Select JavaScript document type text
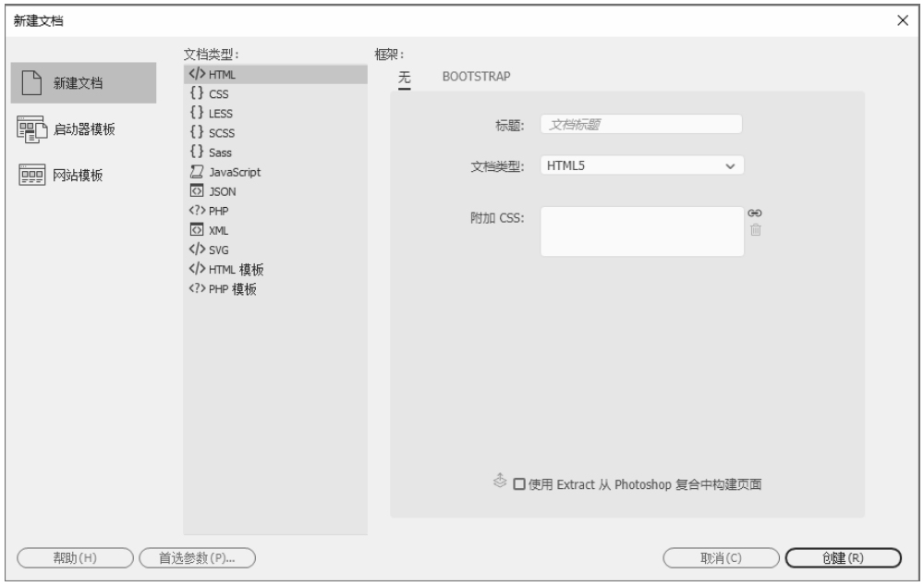This screenshot has height=586, width=924. tap(235, 172)
